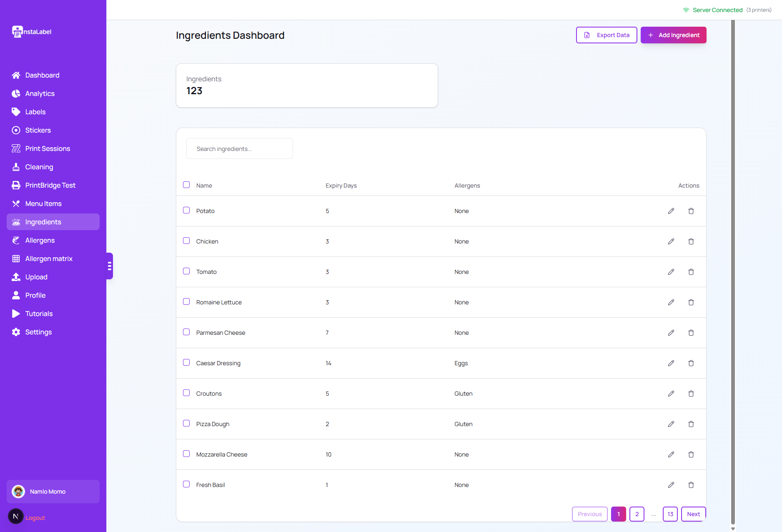Viewport: 782px width, 532px height.
Task: Check the Chicken row checkbox
Action: point(186,241)
